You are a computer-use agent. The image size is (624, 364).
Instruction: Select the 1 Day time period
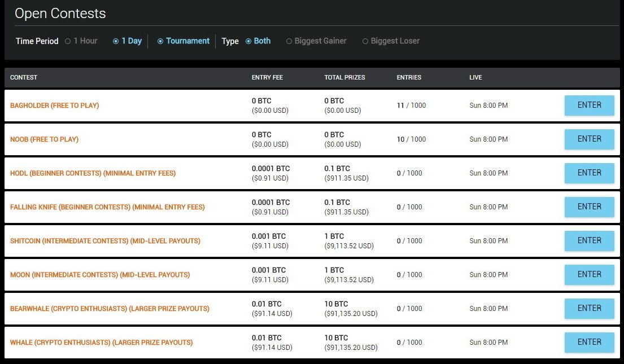[x=128, y=41]
